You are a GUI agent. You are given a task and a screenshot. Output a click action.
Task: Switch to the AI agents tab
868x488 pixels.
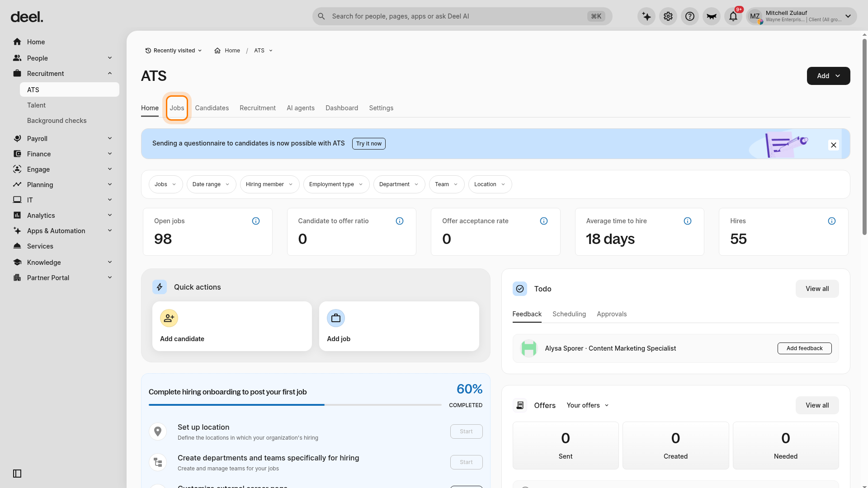[x=301, y=108]
